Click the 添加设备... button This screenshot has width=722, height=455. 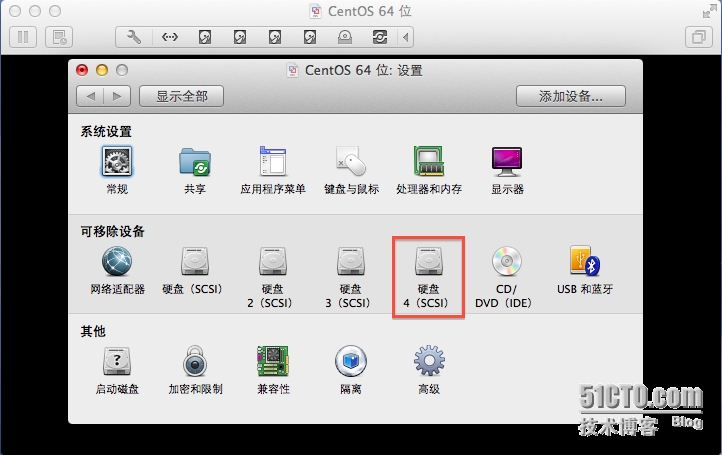(571, 96)
